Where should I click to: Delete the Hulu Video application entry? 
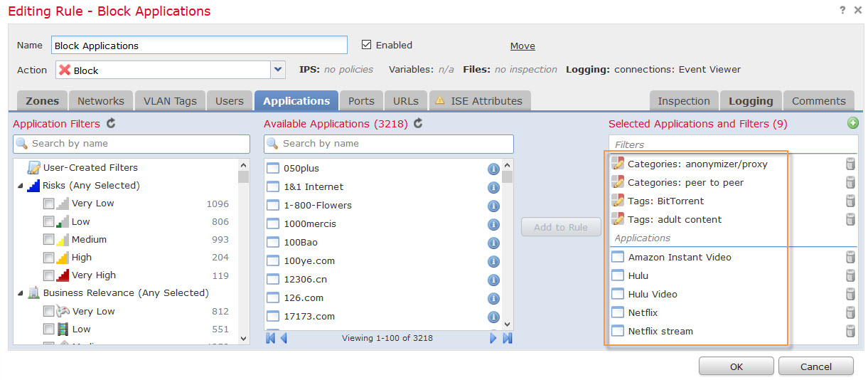click(850, 294)
